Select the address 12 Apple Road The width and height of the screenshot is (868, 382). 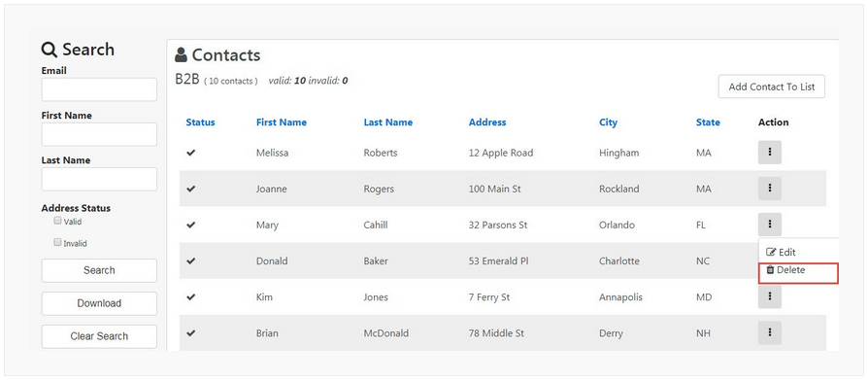(x=501, y=153)
